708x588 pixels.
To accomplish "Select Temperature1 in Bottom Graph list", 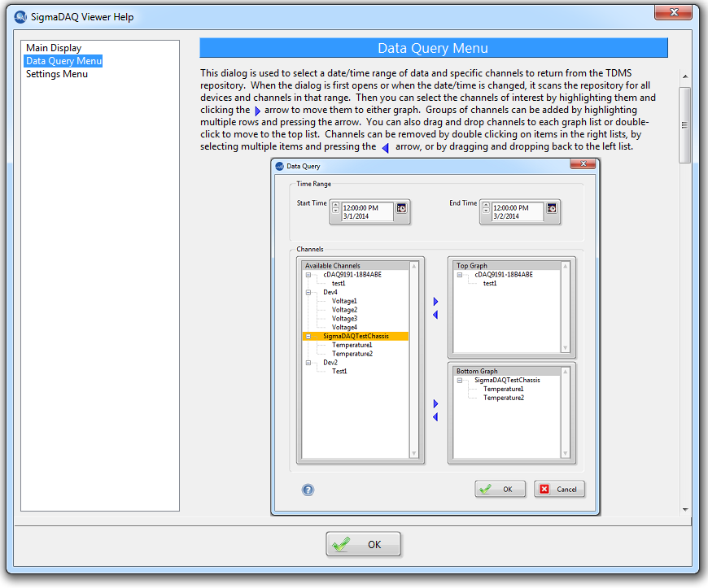I will pyautogui.click(x=503, y=389).
